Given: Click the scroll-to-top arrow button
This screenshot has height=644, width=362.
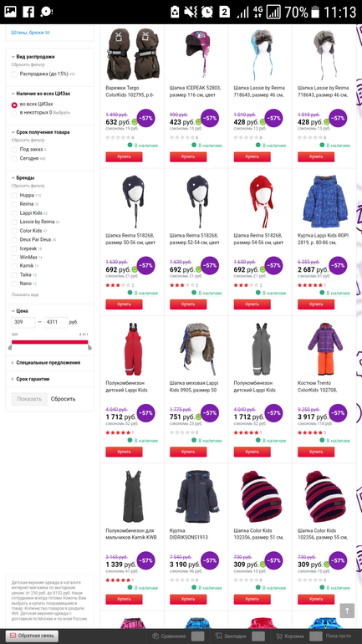Looking at the screenshot, I should [x=347, y=611].
